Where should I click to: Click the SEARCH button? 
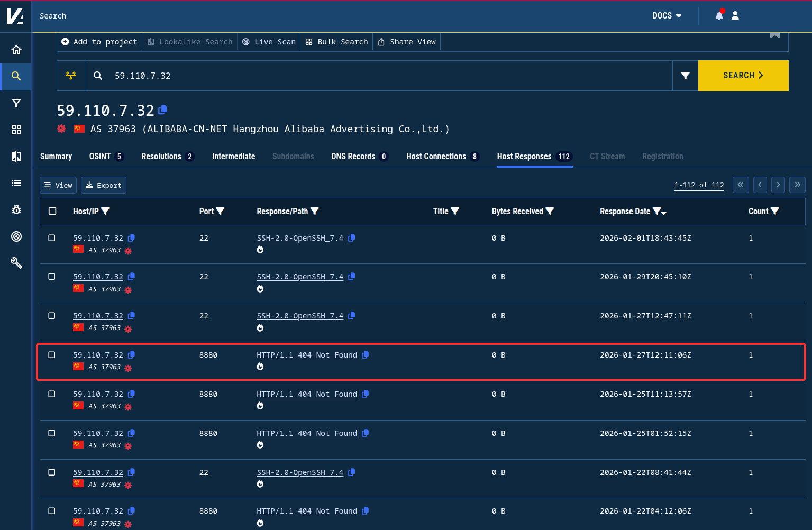click(x=743, y=75)
